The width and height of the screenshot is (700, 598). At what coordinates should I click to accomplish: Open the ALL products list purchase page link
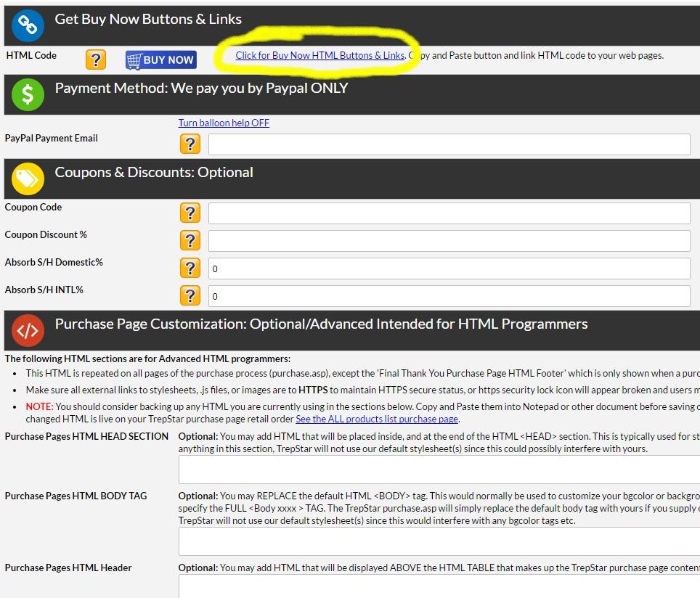tap(377, 419)
